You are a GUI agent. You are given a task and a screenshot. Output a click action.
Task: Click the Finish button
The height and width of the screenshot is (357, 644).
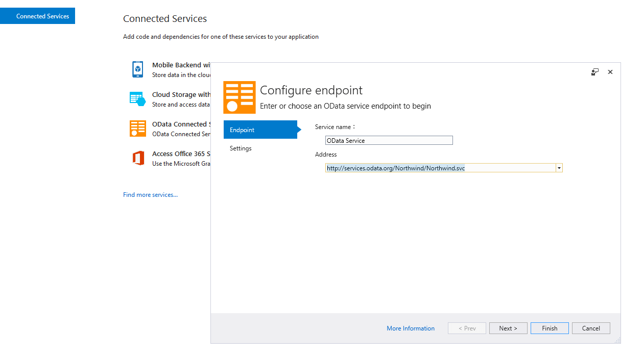[x=550, y=328]
